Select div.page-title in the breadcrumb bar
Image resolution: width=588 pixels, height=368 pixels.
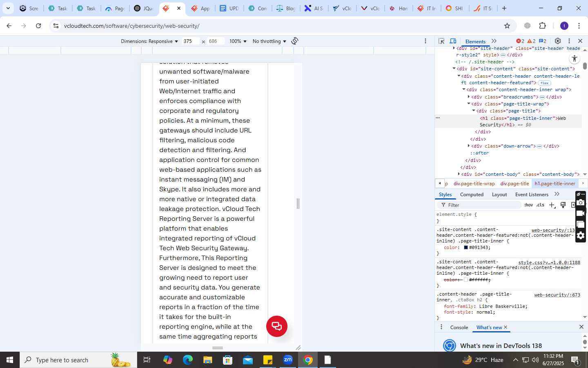pos(514,184)
